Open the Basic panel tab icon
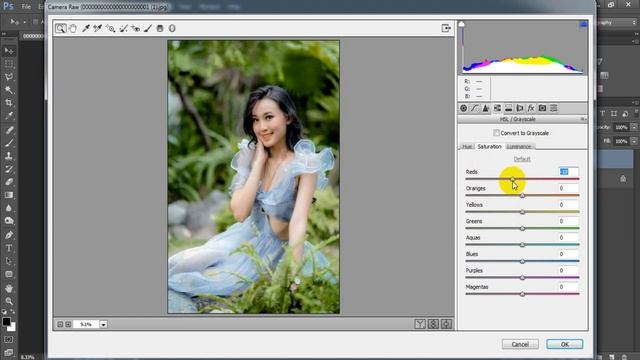Screen dimensions: 640x360 pos(463,108)
